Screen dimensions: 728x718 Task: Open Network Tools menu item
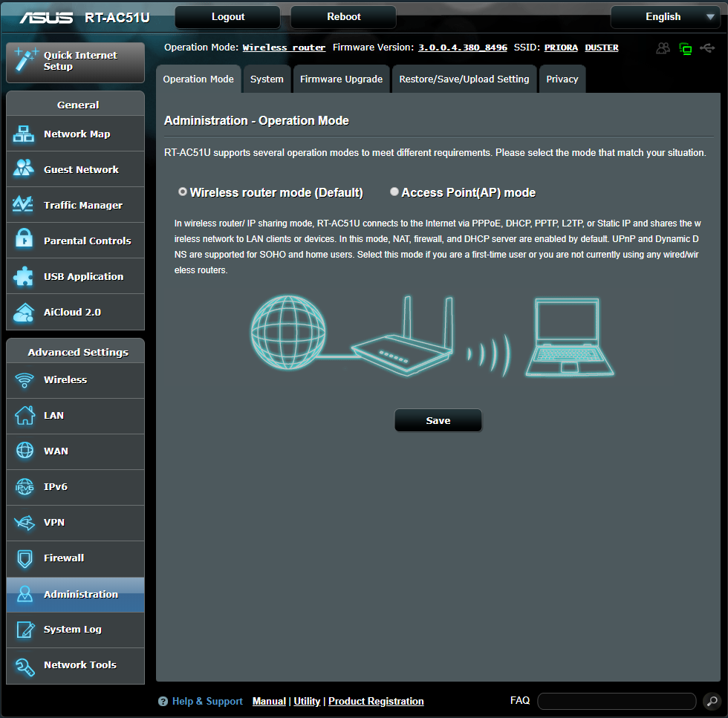click(x=75, y=665)
